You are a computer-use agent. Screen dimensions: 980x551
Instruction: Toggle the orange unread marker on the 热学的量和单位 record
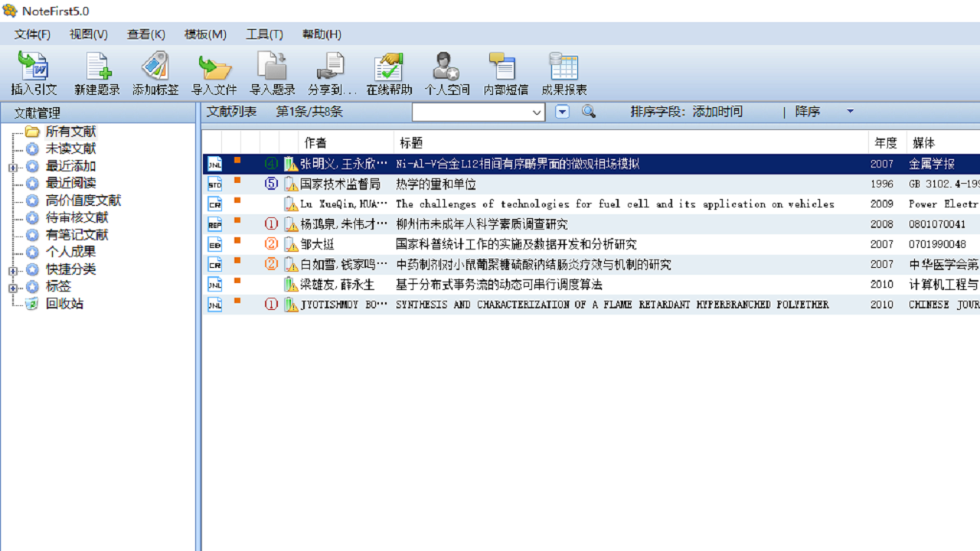(236, 184)
